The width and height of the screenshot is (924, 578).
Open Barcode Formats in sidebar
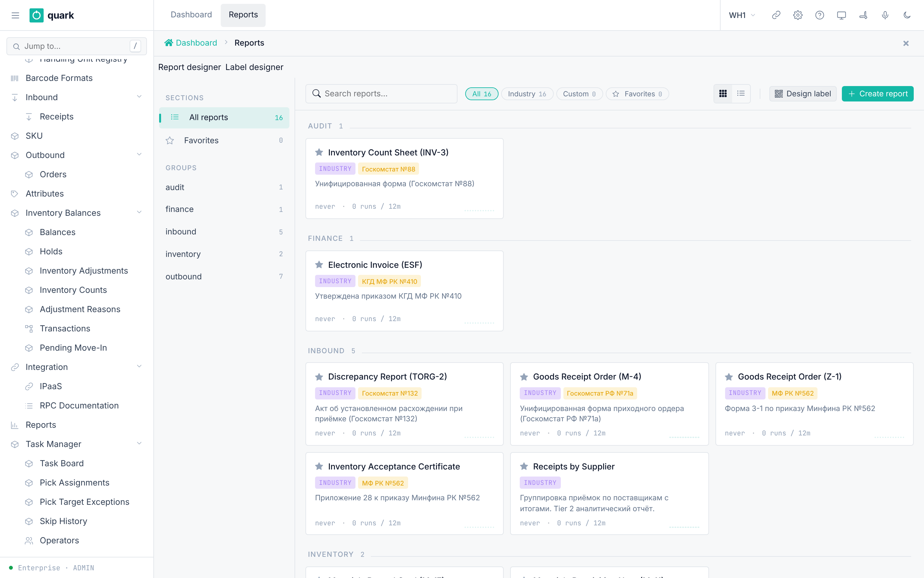pos(59,78)
